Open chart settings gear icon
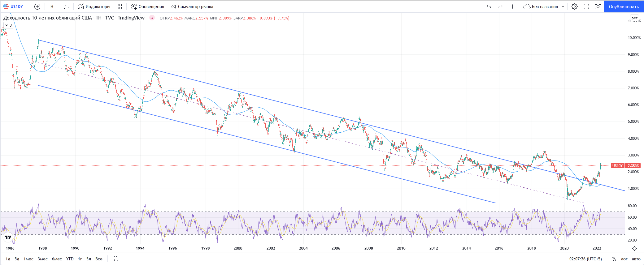Screen dimensions: 644x265 575,6
